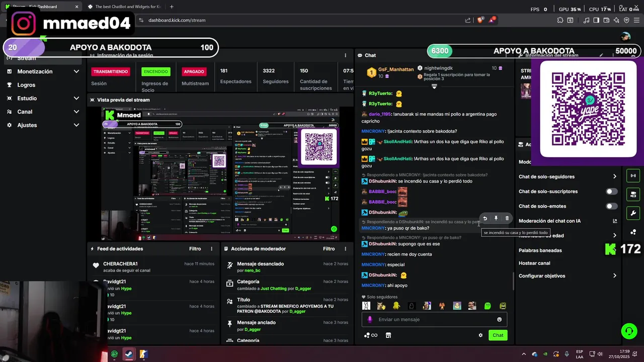
Task: Open Brave Wallet icon
Action: click(x=606, y=20)
